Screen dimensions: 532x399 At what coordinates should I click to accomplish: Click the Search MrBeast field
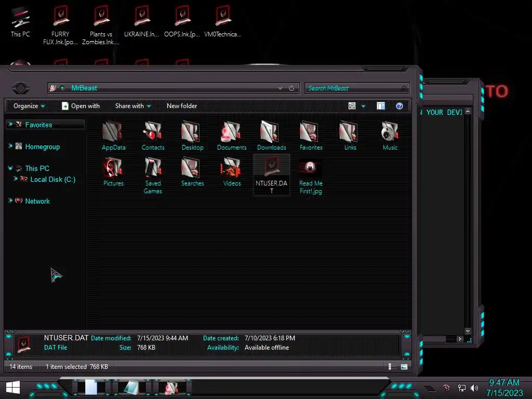tap(357, 88)
